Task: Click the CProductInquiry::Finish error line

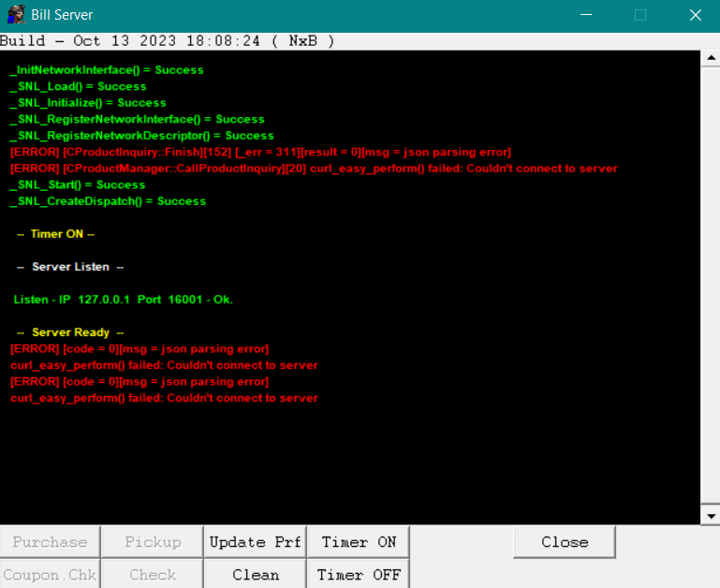Action: point(260,152)
